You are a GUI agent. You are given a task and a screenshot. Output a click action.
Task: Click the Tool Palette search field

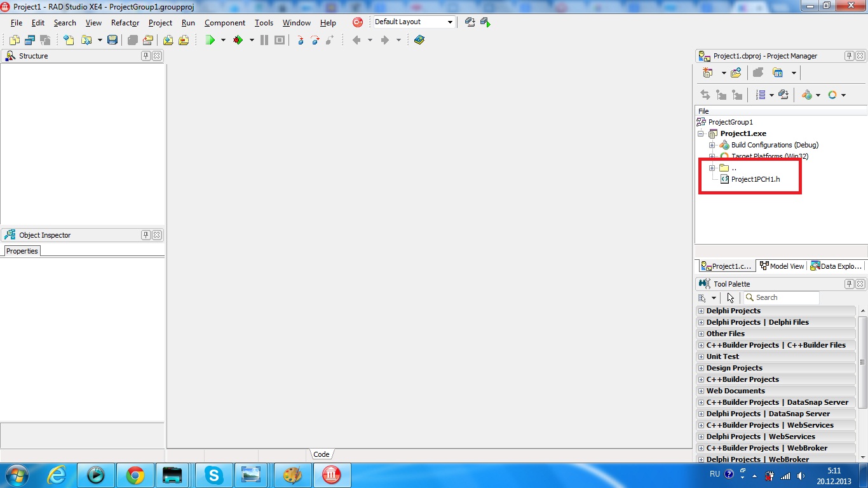tap(781, 297)
